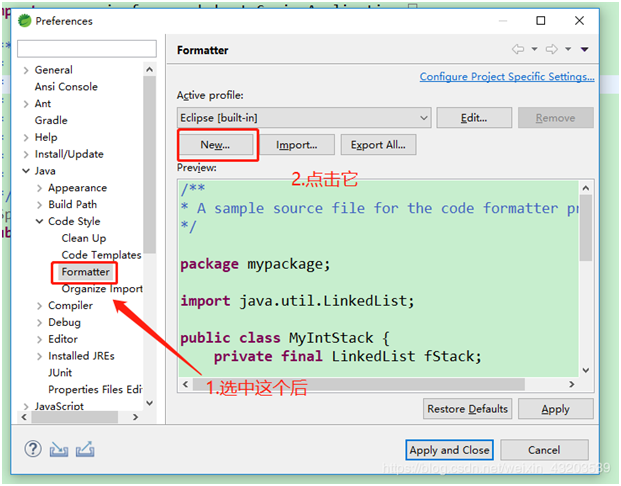Click the New... profile button
This screenshot has height=486, width=621.
pyautogui.click(x=215, y=145)
